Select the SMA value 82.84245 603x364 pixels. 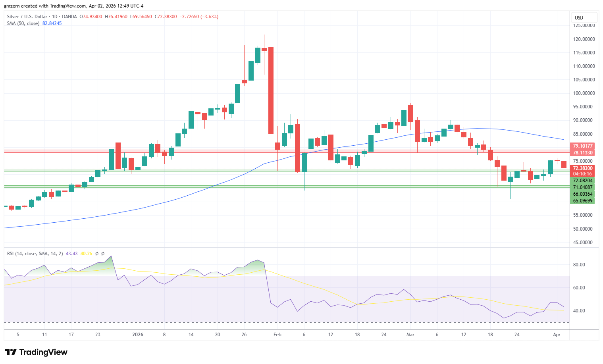click(52, 23)
